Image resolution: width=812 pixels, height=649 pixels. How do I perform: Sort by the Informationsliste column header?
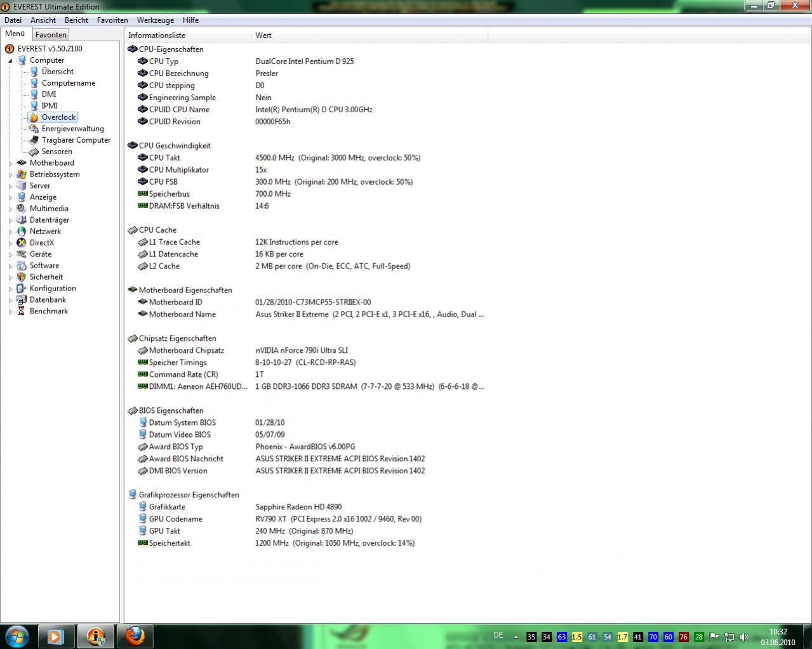tap(189, 36)
